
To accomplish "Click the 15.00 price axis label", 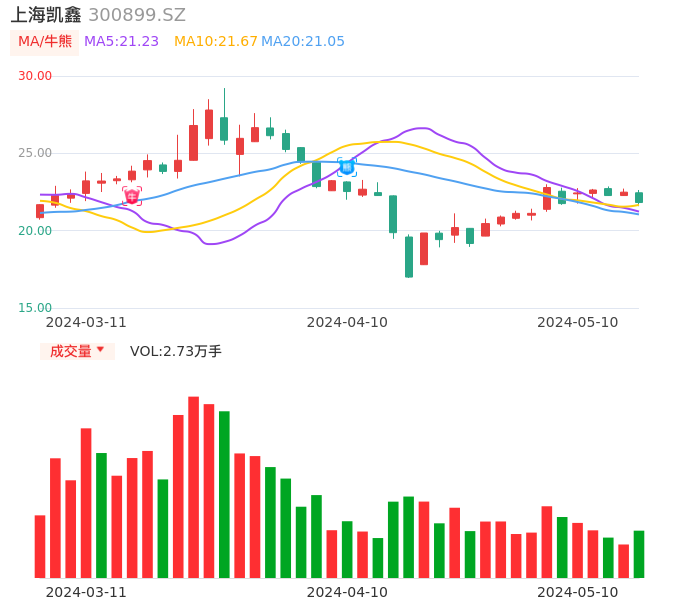I will 35,308.
